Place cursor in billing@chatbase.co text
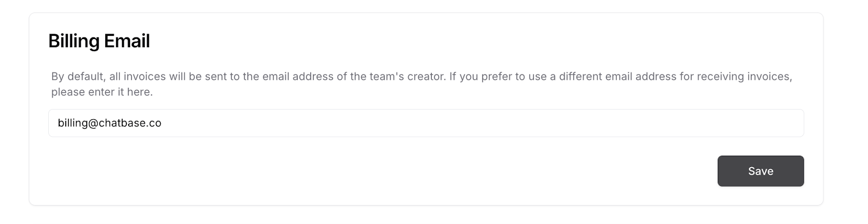The height and width of the screenshot is (224, 868). [x=110, y=123]
